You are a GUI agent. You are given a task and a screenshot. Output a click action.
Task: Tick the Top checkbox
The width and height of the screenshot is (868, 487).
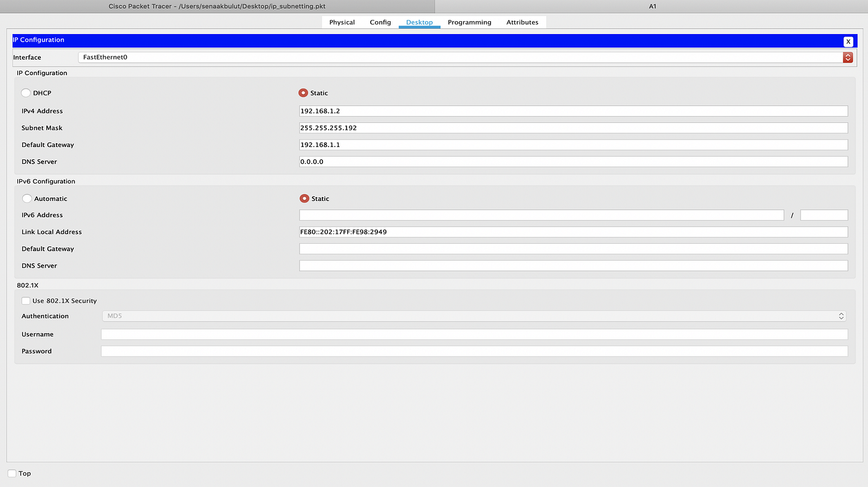(x=12, y=473)
